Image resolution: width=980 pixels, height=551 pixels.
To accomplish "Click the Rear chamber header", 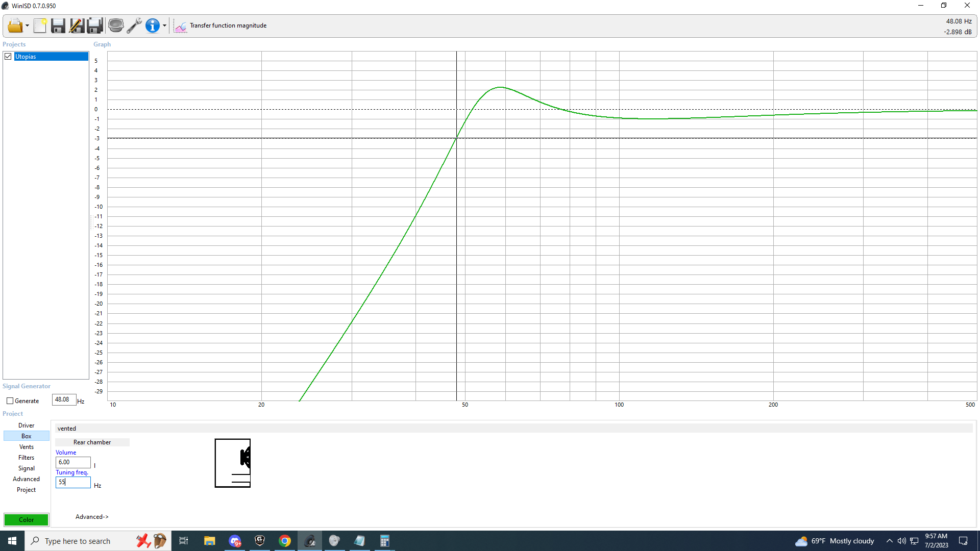I will (x=92, y=442).
